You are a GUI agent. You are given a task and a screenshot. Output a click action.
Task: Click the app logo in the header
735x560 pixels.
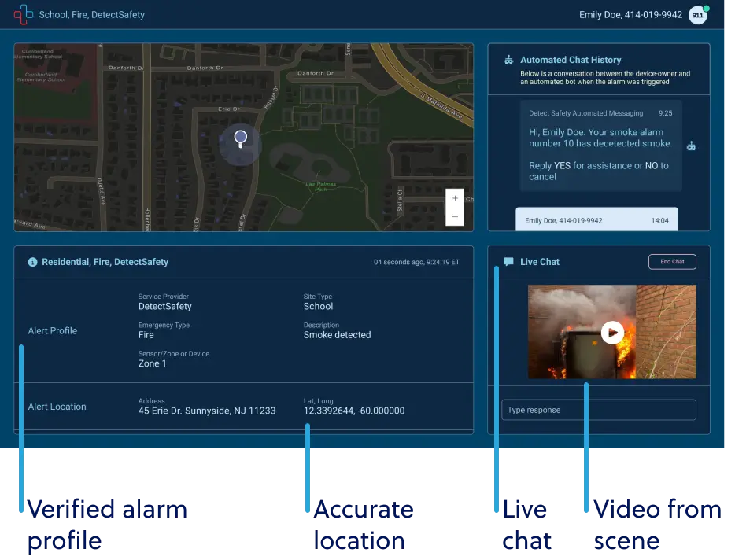click(x=24, y=14)
